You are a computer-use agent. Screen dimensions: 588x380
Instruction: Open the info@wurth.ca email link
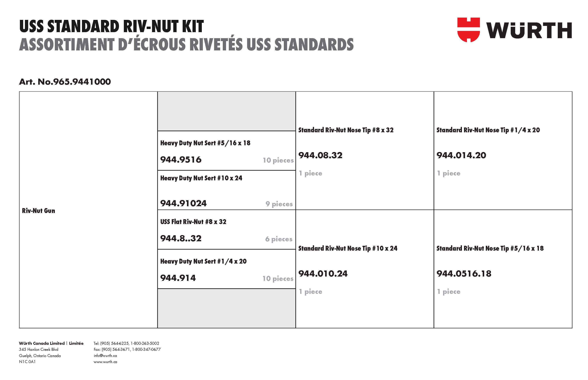coord(105,356)
